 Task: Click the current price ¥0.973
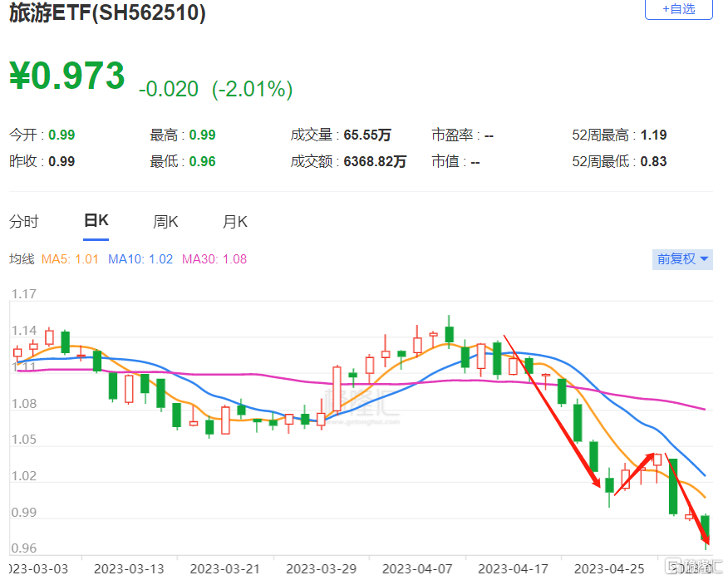pyautogui.click(x=67, y=76)
